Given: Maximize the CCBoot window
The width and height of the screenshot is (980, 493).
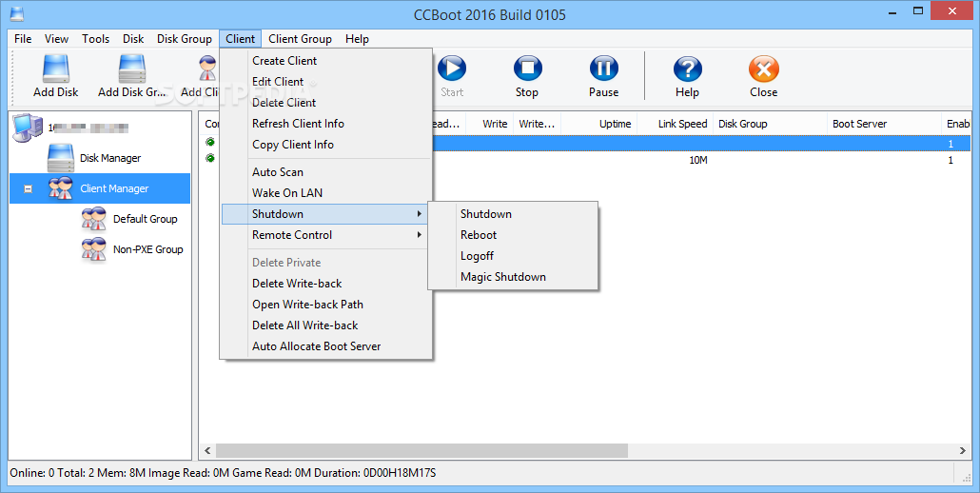Looking at the screenshot, I should [918, 11].
